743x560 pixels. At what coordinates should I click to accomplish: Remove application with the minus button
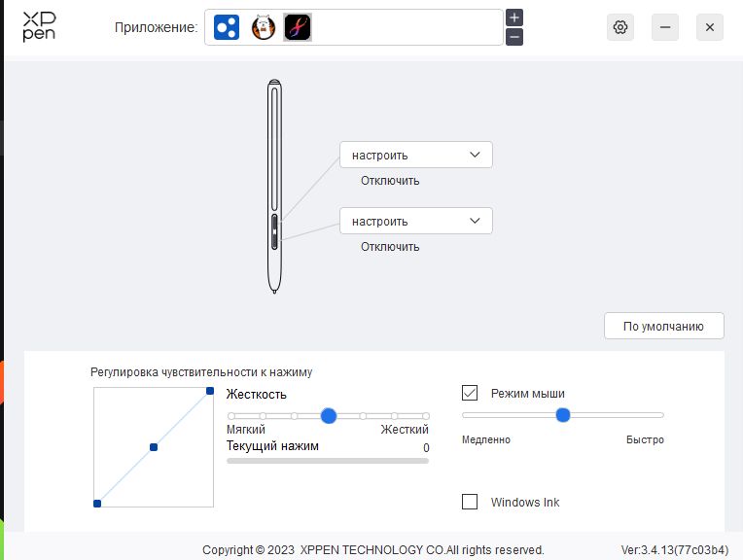tap(514, 37)
